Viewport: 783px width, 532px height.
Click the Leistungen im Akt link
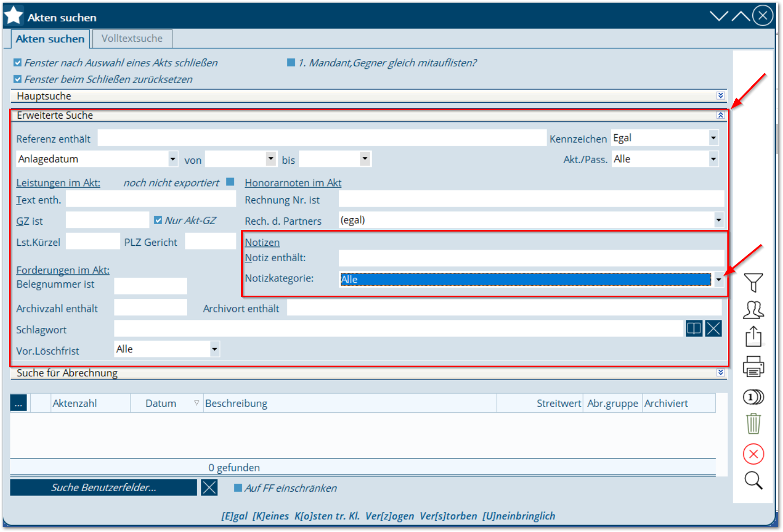coord(58,183)
